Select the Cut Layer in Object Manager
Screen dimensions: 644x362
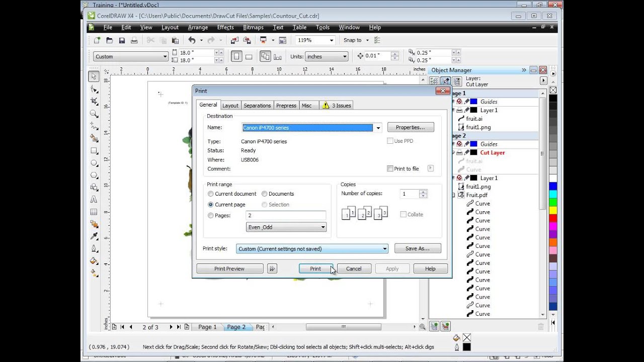(492, 152)
